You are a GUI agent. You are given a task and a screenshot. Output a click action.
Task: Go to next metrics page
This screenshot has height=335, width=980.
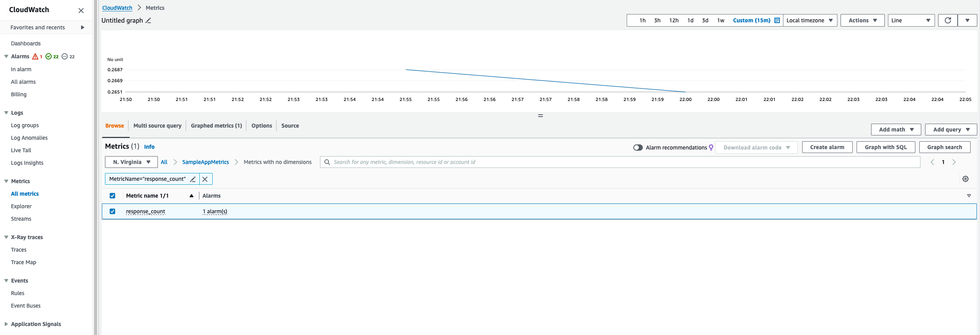point(954,162)
